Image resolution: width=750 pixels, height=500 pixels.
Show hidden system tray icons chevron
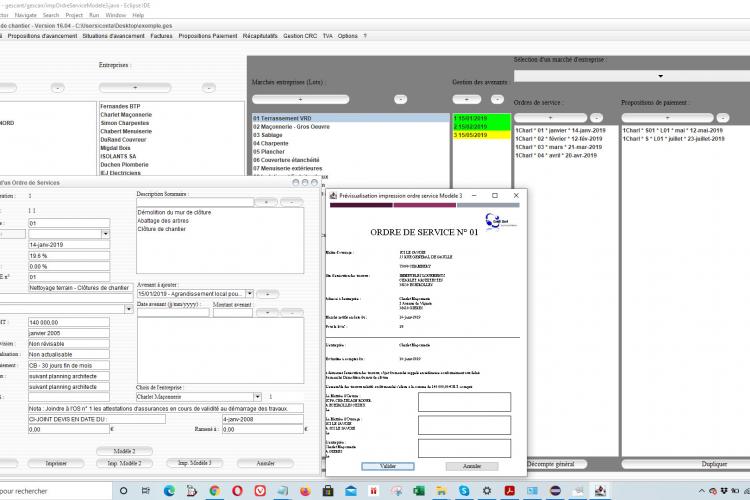(701, 491)
